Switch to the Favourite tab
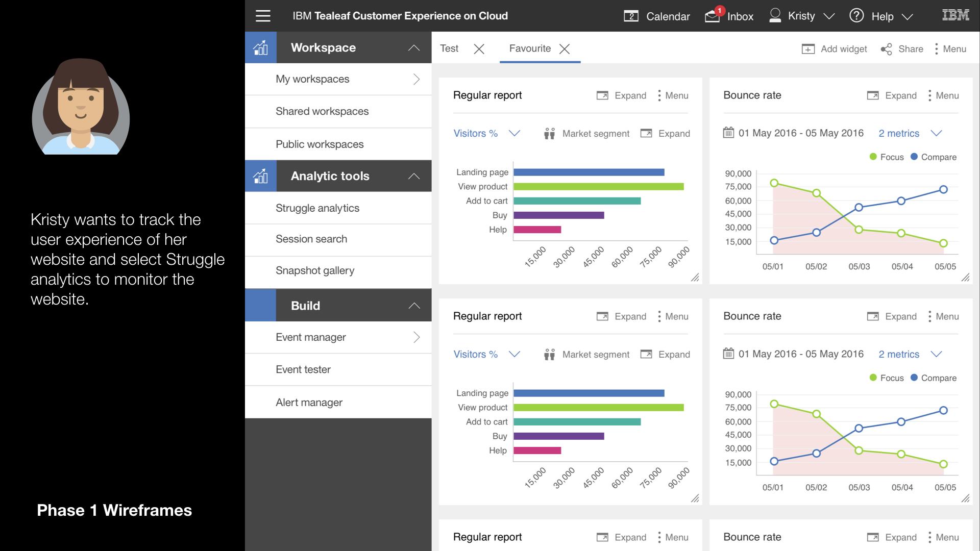This screenshot has height=551, width=980. pyautogui.click(x=530, y=48)
